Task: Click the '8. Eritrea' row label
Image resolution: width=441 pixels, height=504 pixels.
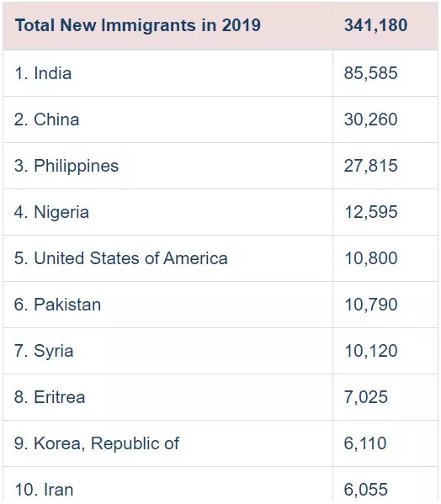Action: [x=50, y=397]
